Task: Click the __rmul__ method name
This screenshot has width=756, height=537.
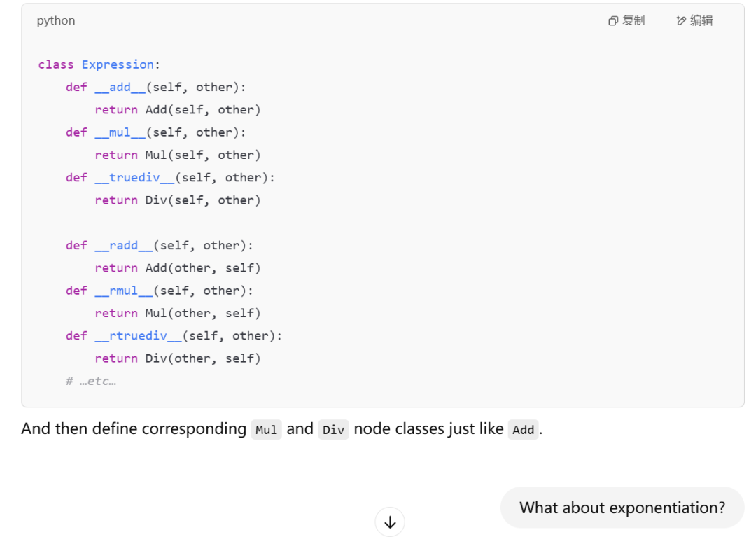Action: point(124,291)
